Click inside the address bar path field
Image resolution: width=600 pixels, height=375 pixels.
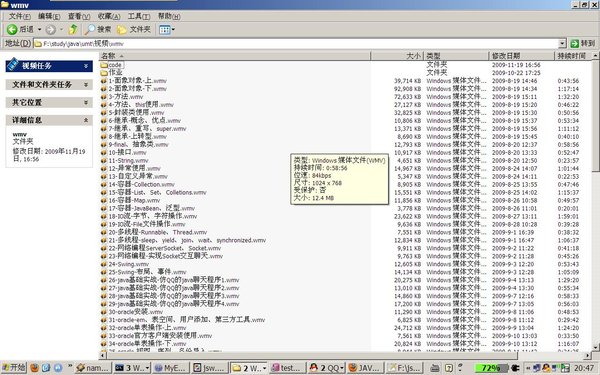point(300,44)
